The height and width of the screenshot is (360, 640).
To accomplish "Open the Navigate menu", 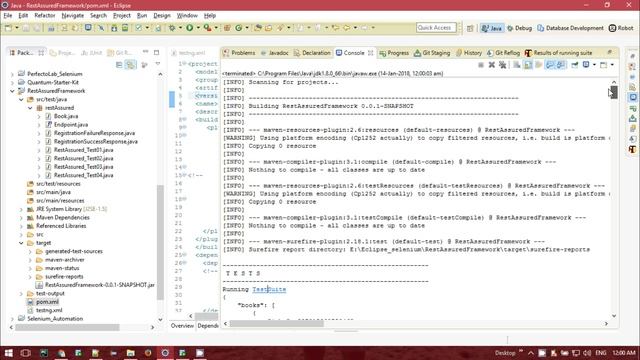I will tap(73, 16).
